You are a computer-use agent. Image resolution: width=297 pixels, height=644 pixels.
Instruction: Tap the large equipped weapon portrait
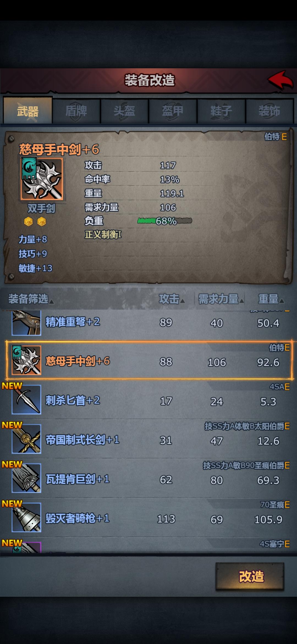[x=42, y=179]
